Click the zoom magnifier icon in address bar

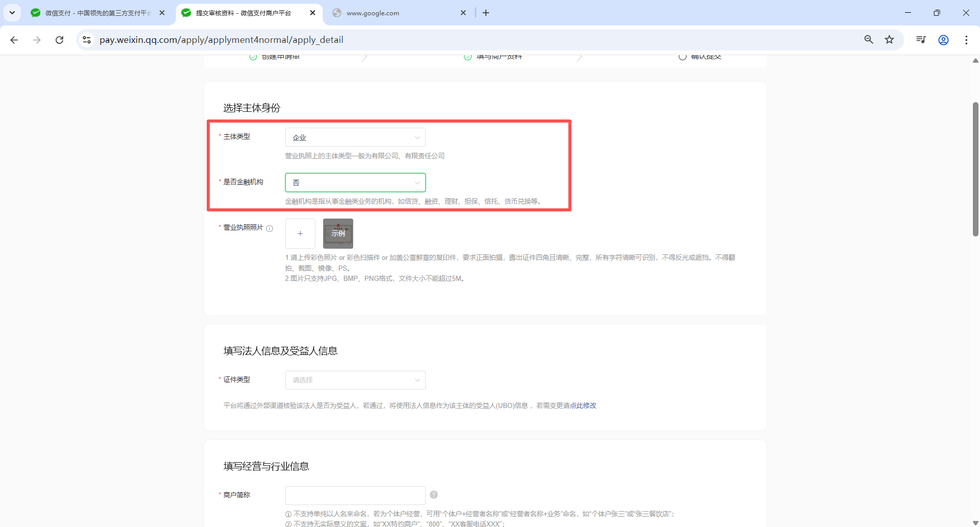[x=868, y=40]
